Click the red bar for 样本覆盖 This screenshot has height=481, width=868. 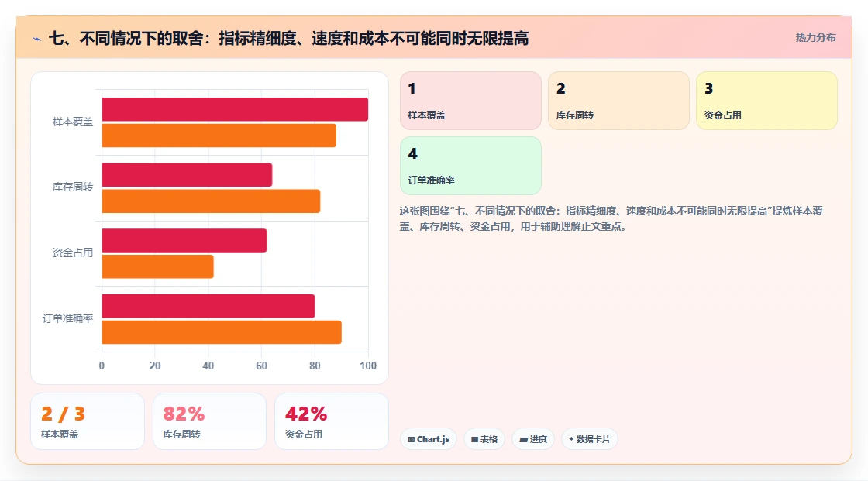click(235, 109)
